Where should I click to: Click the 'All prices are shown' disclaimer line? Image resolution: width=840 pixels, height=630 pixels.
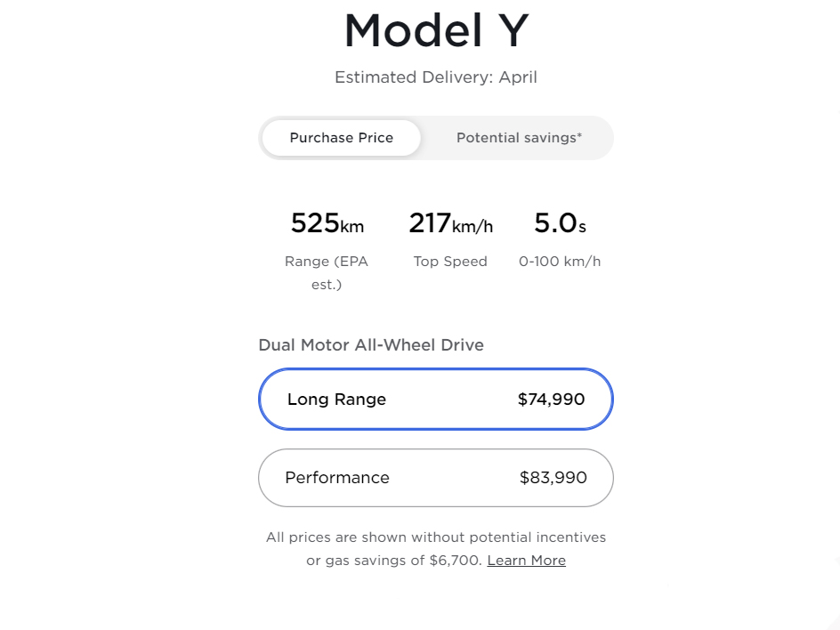click(x=435, y=537)
